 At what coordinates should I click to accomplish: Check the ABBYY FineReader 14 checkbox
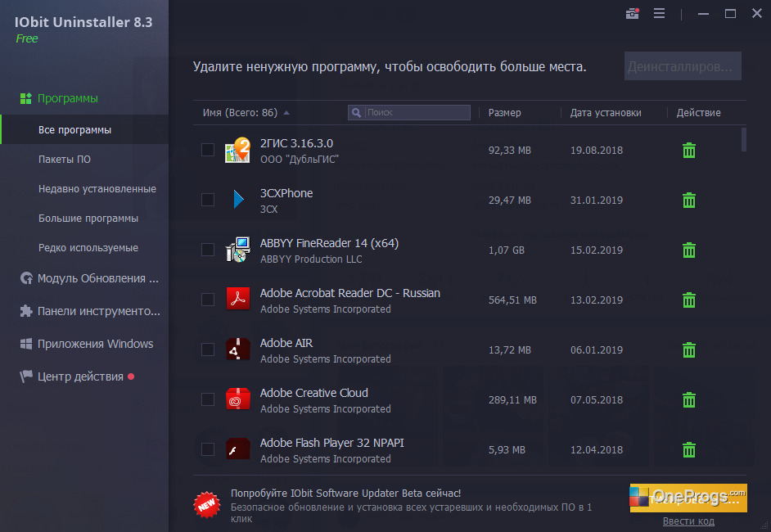(x=208, y=250)
